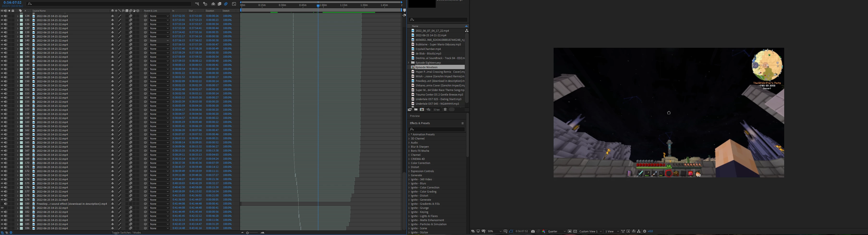868x235 pixels.
Task: Expand layer 155 properties
Action: (x=18, y=102)
